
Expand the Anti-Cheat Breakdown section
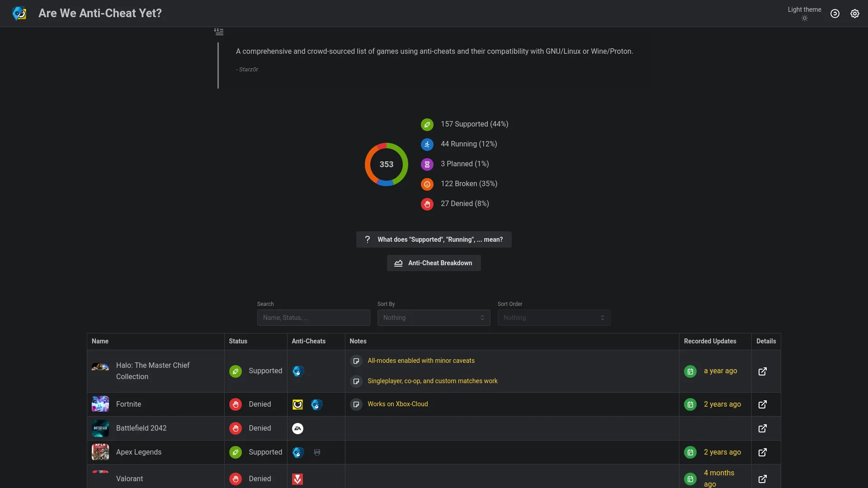434,263
